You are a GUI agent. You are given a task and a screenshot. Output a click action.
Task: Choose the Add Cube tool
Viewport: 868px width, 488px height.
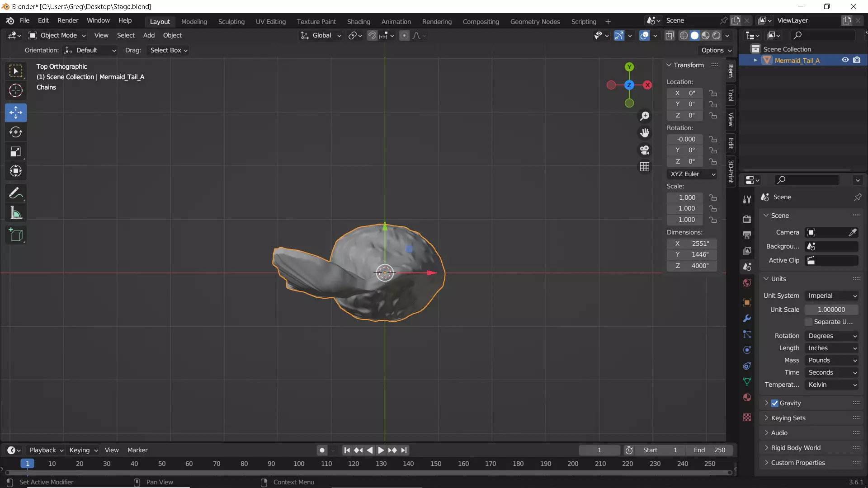(16, 235)
